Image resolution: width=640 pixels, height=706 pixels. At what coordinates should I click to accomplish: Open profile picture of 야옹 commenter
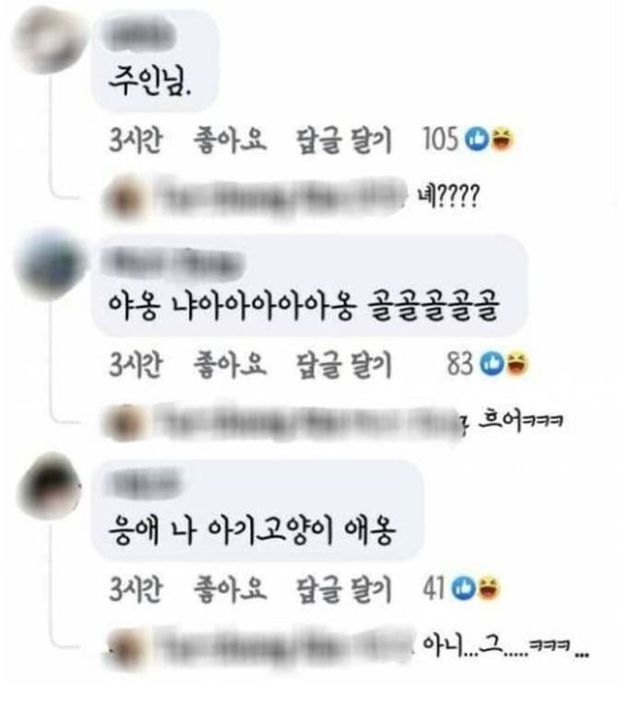(49, 265)
